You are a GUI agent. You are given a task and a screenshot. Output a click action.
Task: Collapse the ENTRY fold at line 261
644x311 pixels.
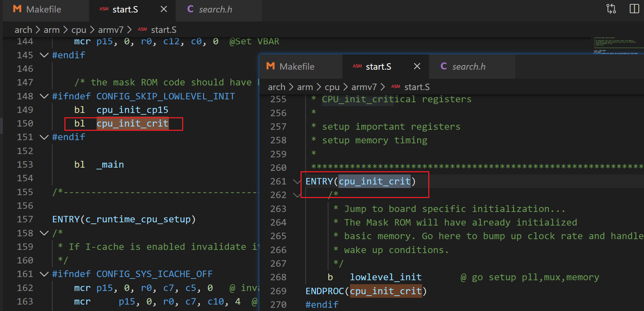(297, 182)
